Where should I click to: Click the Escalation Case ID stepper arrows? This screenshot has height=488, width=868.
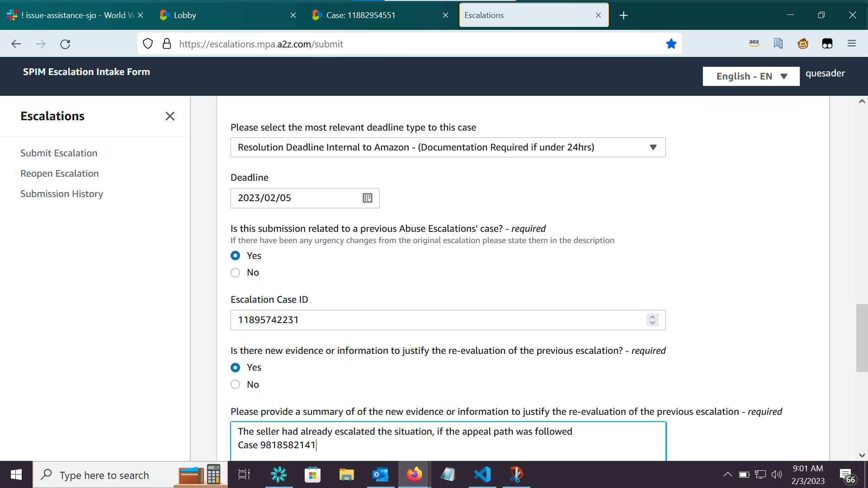(x=652, y=320)
